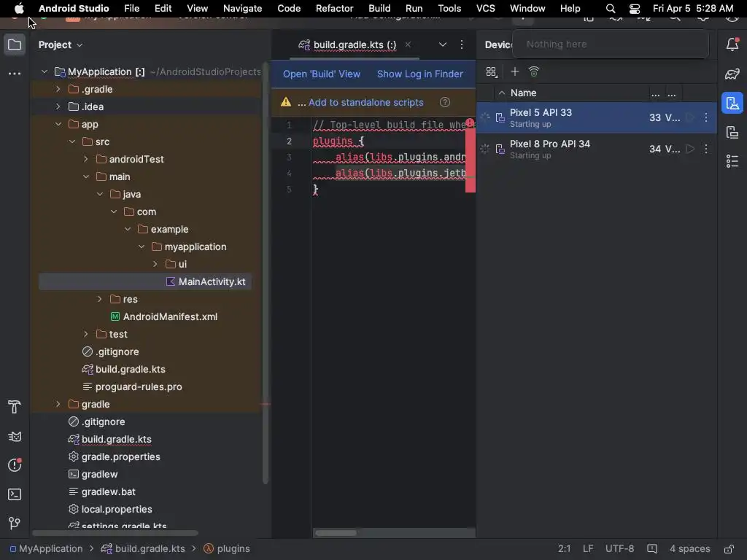Click the device grouping icon in Device Manager

[x=491, y=72]
